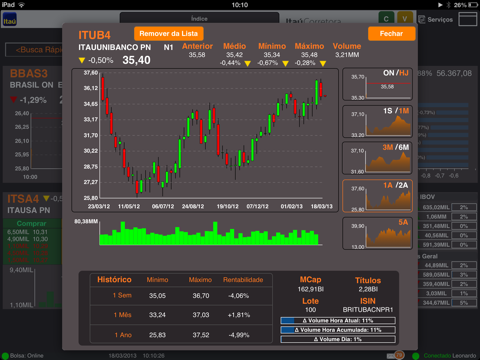Tap the yellow down arrow beside ITSA4
Screen dimensions: 480x360
(46, 199)
